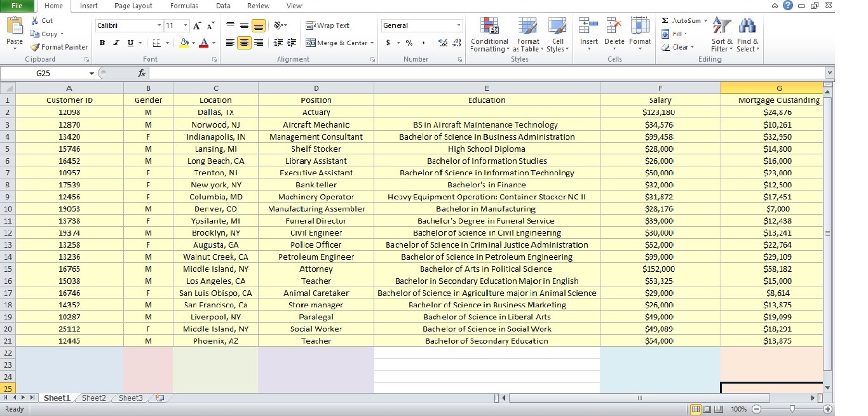Click the Cut scissors button
Viewport: 868px width, 416px height.
pos(42,21)
